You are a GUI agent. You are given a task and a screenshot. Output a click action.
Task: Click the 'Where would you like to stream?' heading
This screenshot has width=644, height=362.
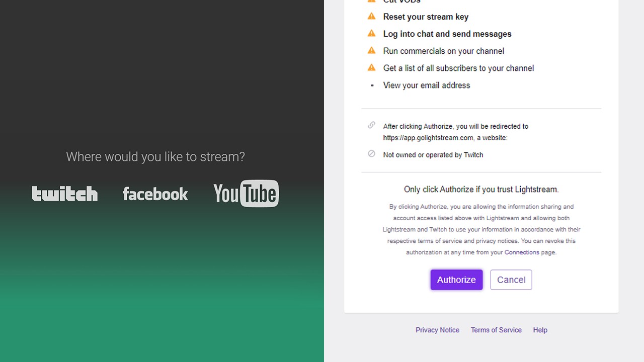[155, 157]
